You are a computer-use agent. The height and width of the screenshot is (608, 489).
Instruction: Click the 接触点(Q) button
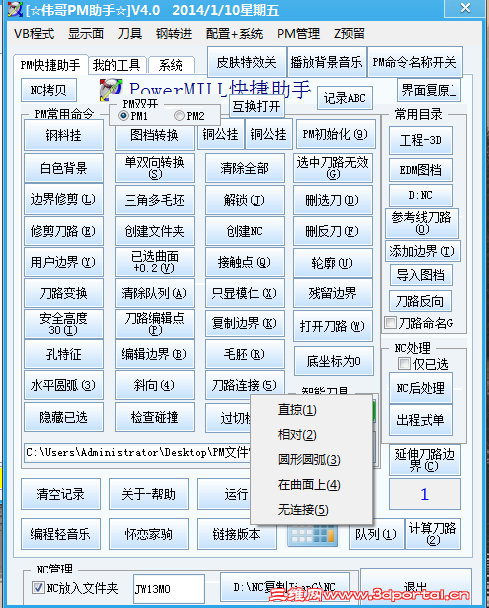(x=245, y=262)
